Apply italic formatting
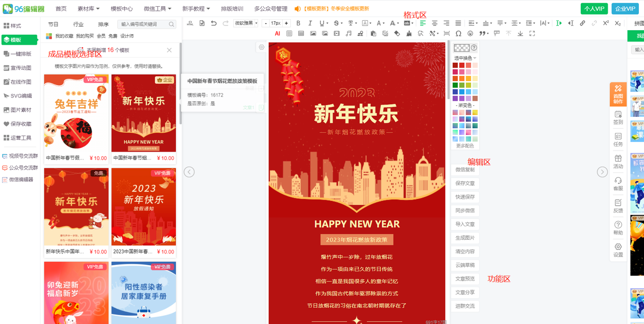Screen dimensions: 644x324 310,23
